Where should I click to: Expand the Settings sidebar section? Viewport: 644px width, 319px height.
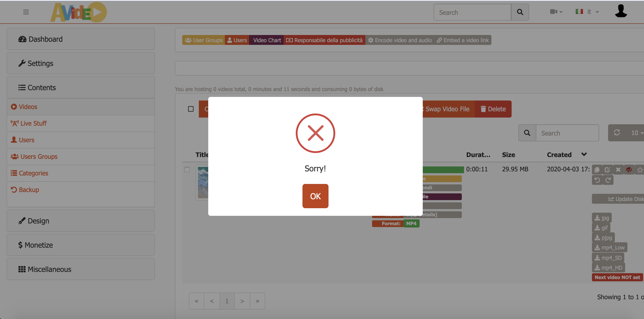(x=81, y=63)
